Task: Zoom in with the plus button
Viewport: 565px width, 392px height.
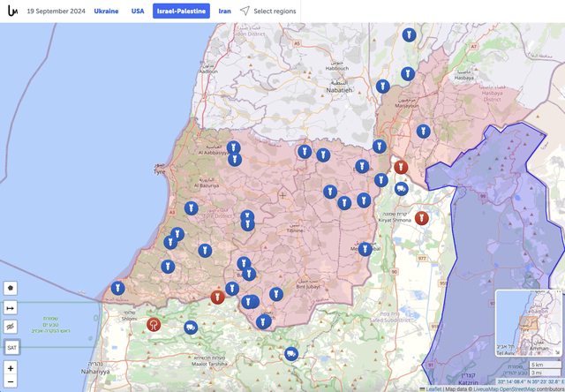Action: pyautogui.click(x=11, y=367)
